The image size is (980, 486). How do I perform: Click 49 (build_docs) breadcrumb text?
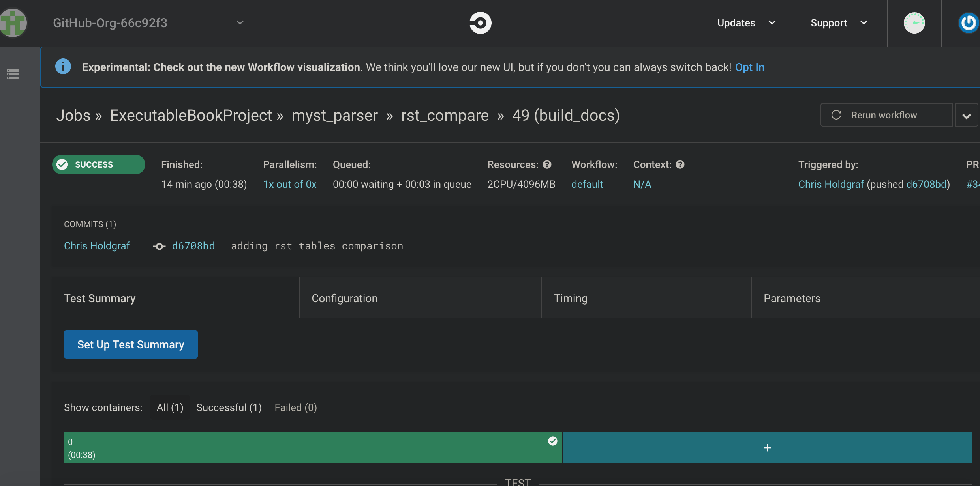[566, 115]
